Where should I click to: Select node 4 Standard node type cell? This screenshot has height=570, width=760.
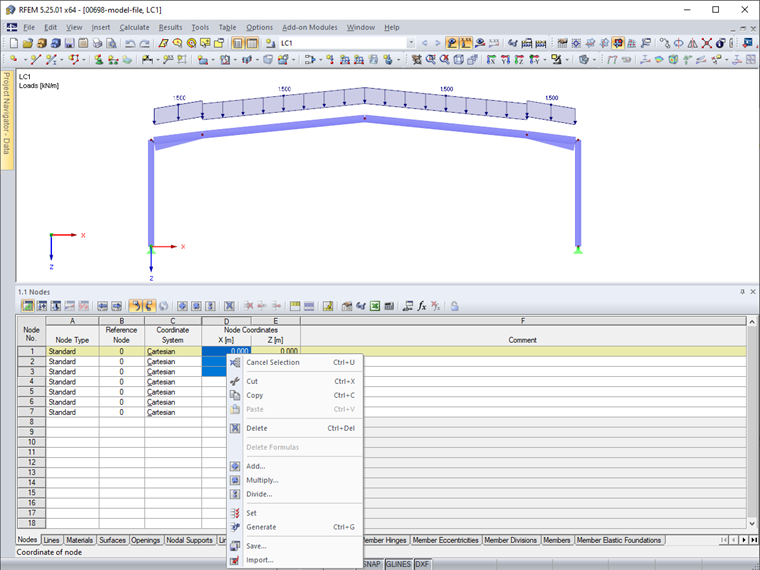73,382
